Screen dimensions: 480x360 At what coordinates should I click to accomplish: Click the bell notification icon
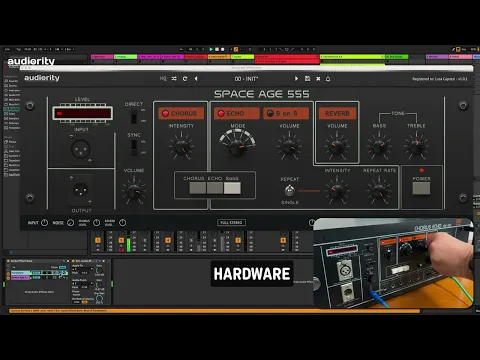pos(328,79)
